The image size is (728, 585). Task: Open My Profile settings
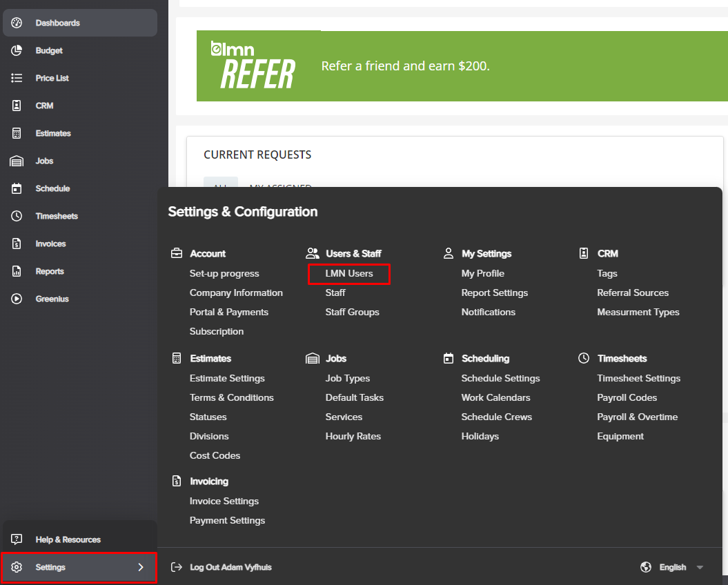click(483, 273)
